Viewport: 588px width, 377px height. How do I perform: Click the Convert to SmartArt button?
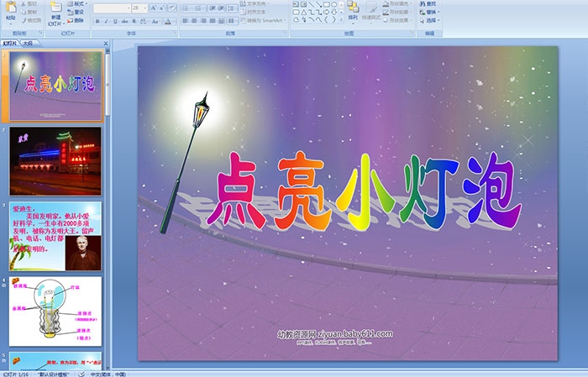263,20
